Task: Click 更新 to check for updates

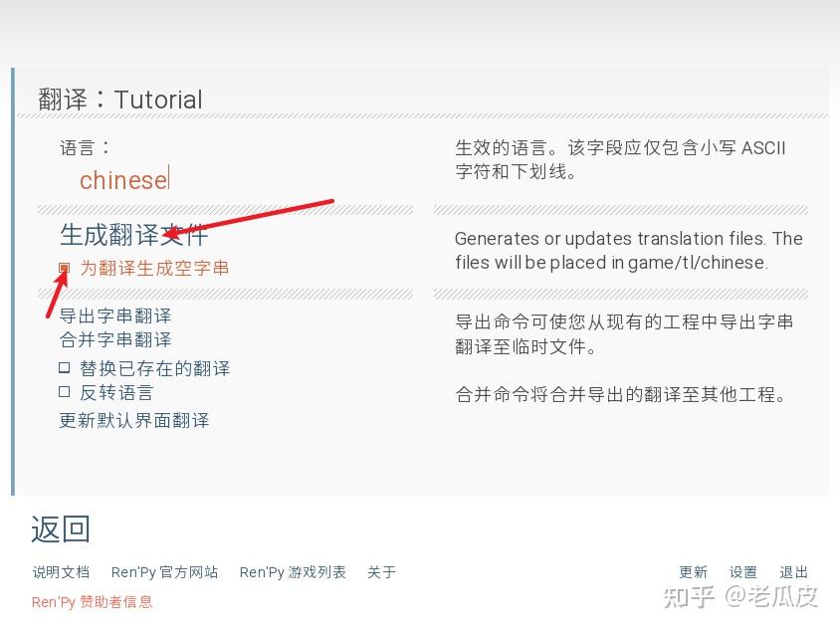Action: point(694,572)
